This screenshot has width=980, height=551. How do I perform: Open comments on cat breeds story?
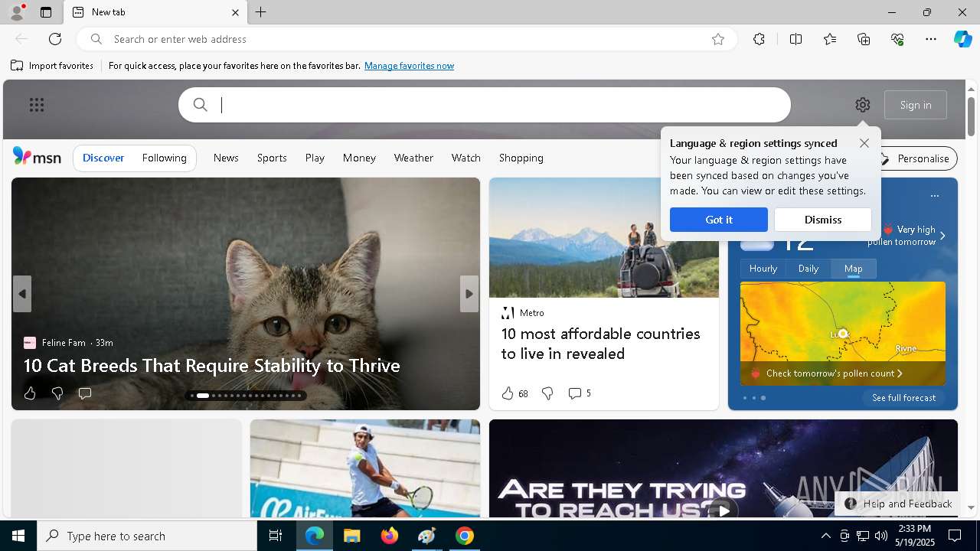pos(85,393)
